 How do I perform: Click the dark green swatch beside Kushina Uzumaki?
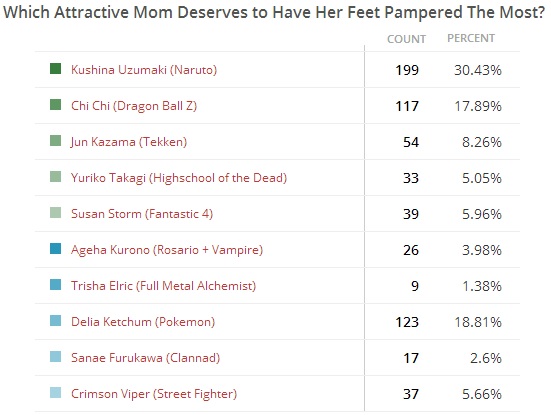tap(56, 69)
